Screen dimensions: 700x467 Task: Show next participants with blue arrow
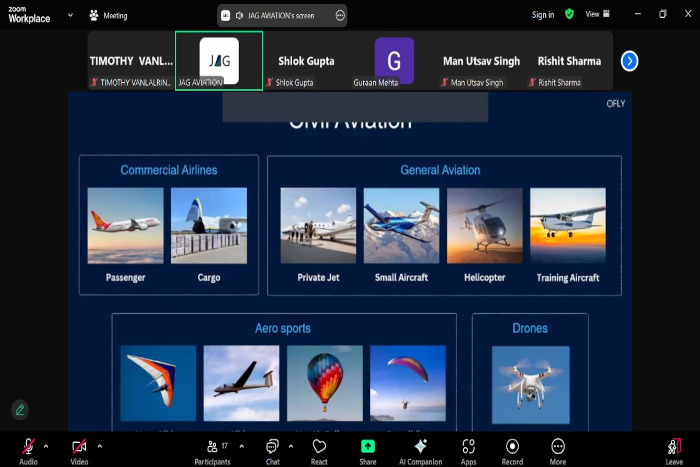click(629, 61)
